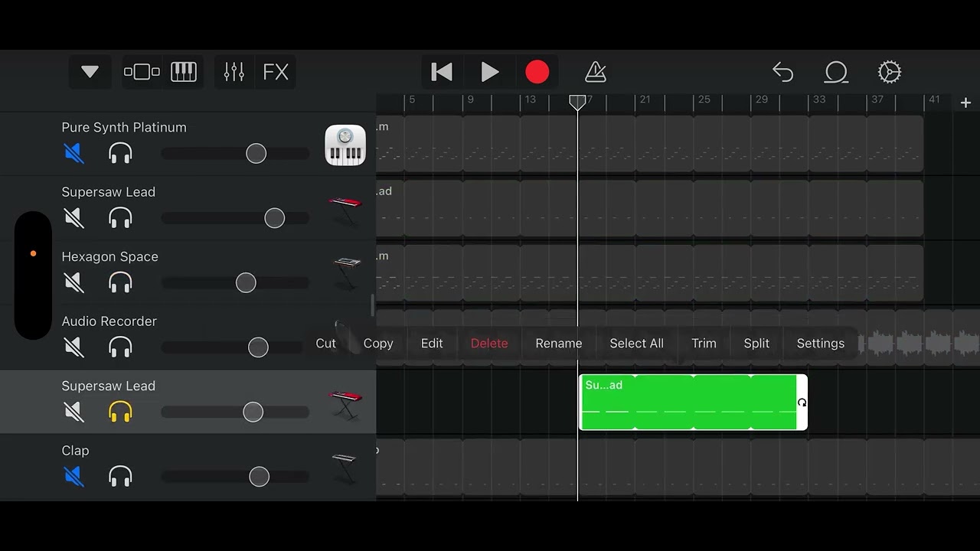The height and width of the screenshot is (551, 980).
Task: Solo the Hexagon Space track
Action: coord(120,283)
